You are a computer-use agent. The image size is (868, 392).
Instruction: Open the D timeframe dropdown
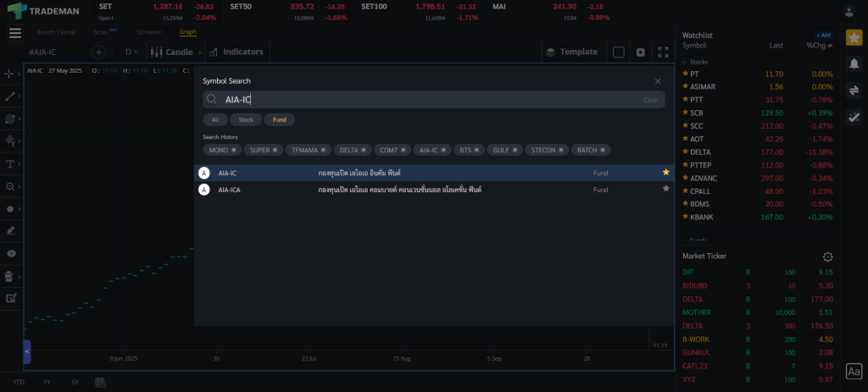[132, 52]
